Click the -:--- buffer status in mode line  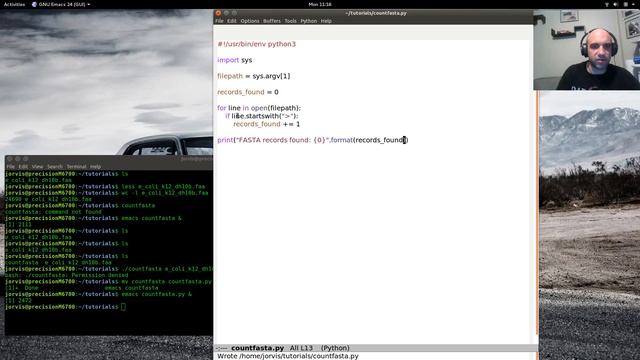222,348
